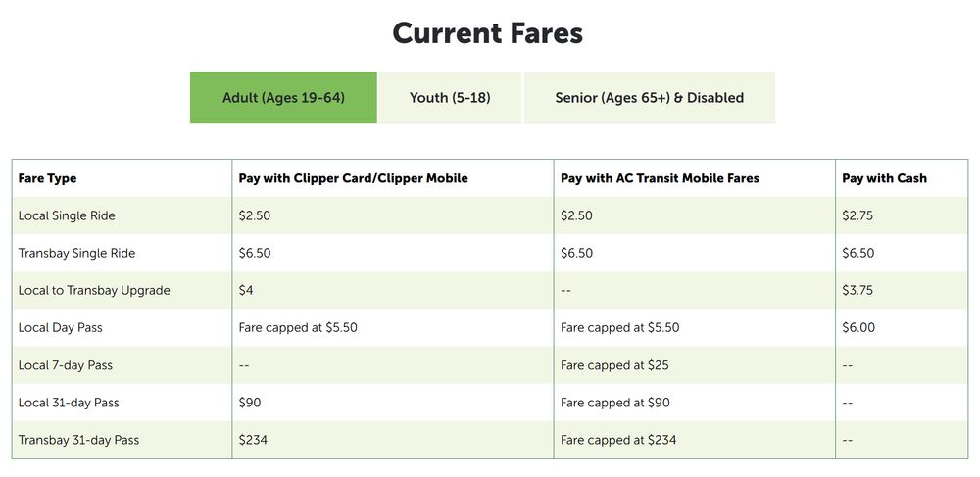Click the Local to Transbay Upgrade label
980x477 pixels.
94,291
